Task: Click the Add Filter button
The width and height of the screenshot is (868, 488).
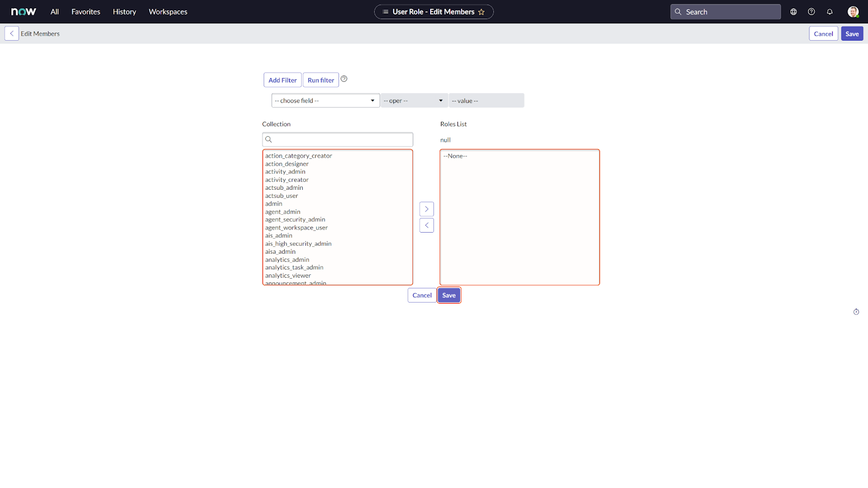Action: point(282,80)
